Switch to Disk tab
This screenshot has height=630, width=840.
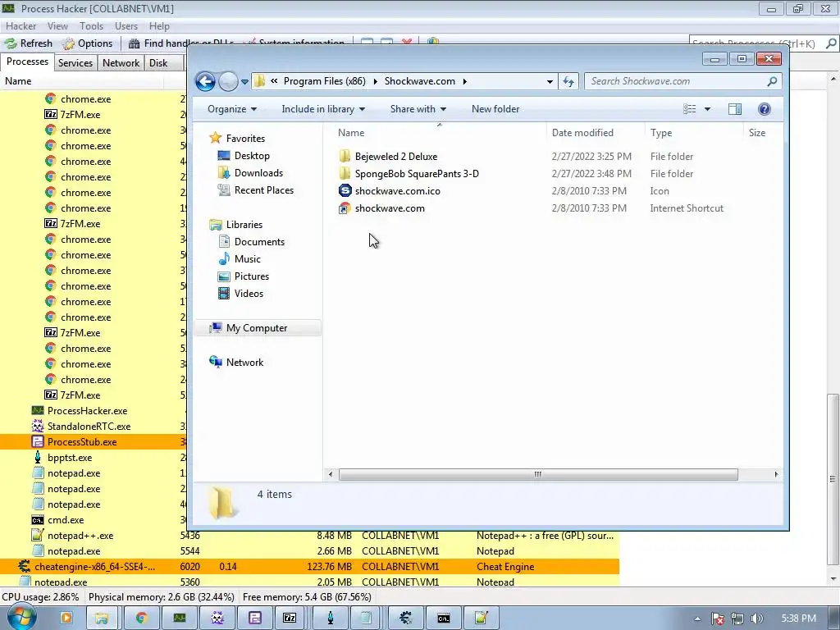coord(158,63)
